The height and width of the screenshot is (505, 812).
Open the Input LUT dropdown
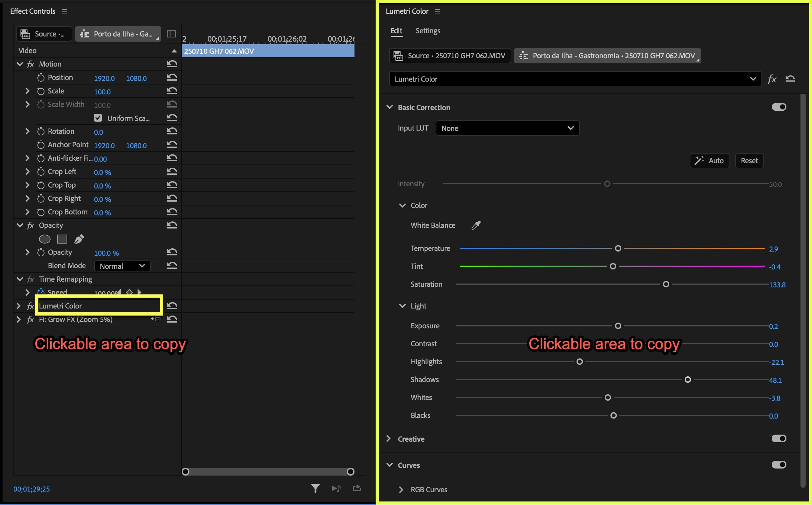coord(507,128)
